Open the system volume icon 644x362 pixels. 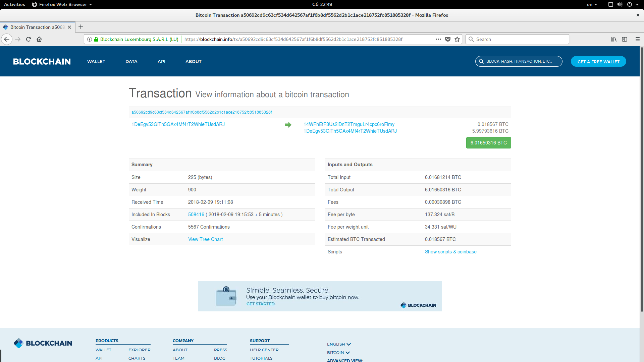[620, 4]
